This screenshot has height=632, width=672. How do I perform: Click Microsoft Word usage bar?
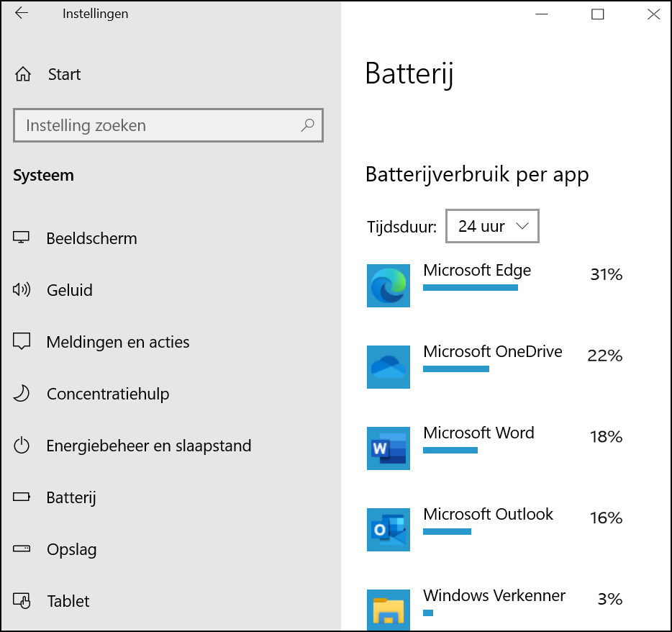click(x=450, y=450)
